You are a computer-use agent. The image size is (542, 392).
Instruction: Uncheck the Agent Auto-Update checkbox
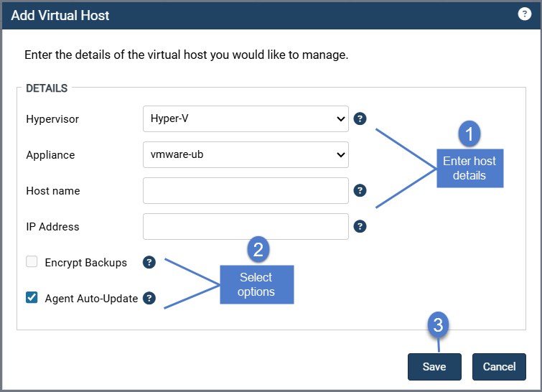(32, 298)
